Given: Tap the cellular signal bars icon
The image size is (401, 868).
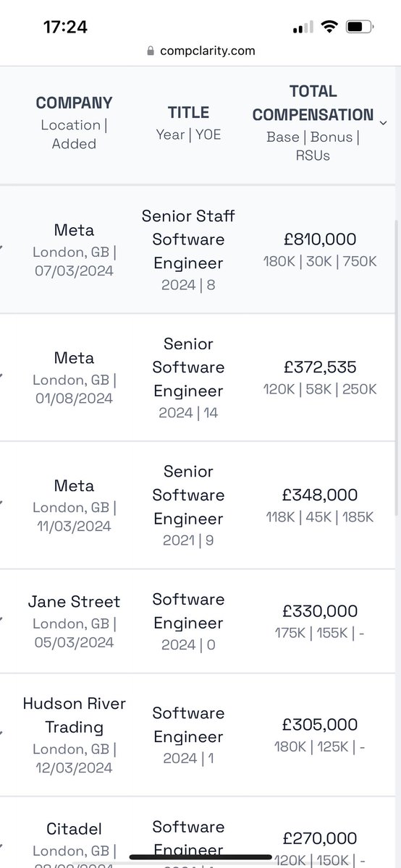Looking at the screenshot, I should 303,28.
